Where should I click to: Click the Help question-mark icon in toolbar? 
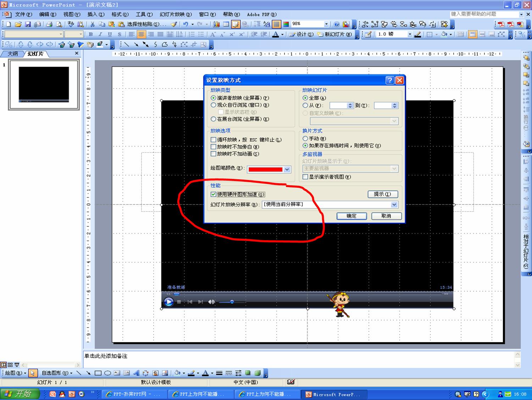pyautogui.click(x=337, y=24)
